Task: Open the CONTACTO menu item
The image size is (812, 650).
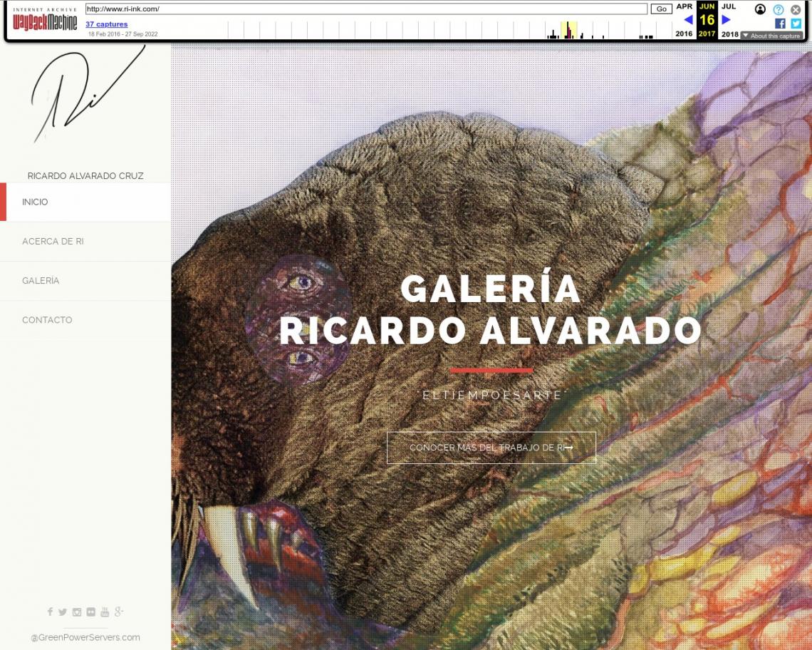Action: point(85,320)
